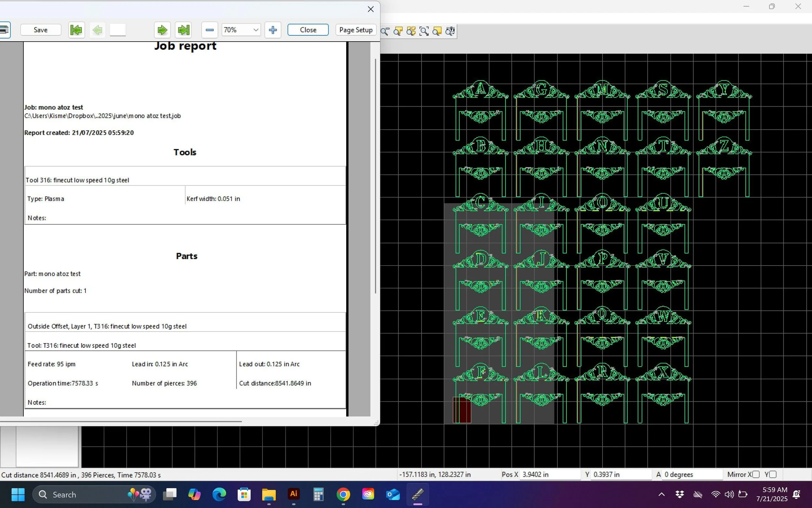Jump to the first report page
812x508 pixels.
pyautogui.click(x=76, y=30)
